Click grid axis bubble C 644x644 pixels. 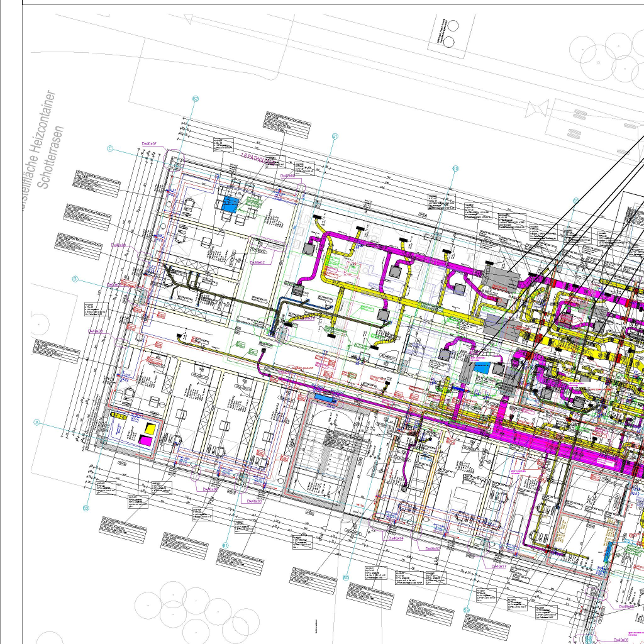coord(110,149)
